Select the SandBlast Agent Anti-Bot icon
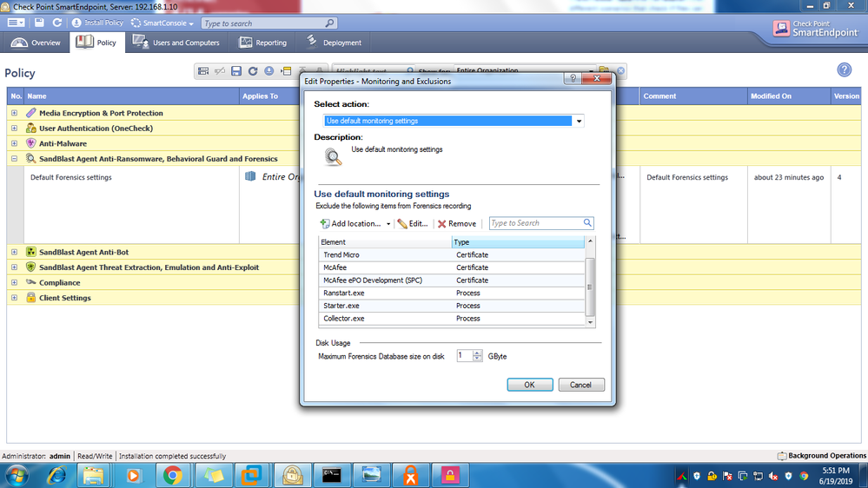The height and width of the screenshot is (488, 868). 31,252
